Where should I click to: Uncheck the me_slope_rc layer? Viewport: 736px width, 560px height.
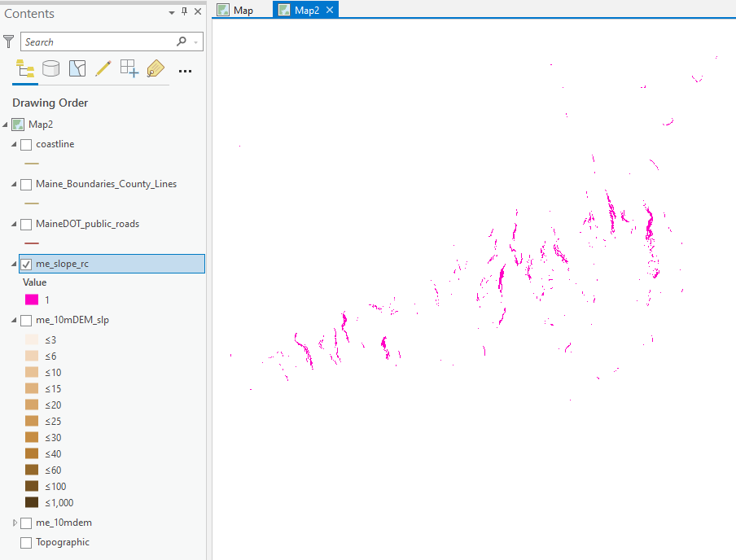[x=26, y=264]
